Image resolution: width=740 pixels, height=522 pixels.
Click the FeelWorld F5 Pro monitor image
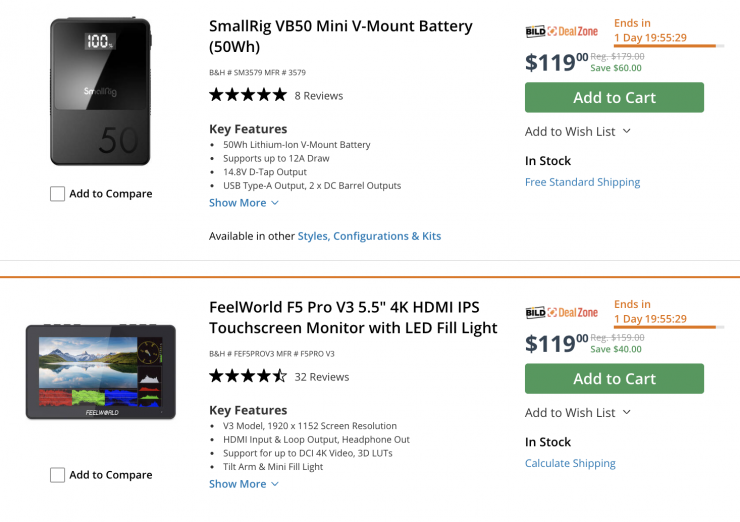click(x=101, y=372)
